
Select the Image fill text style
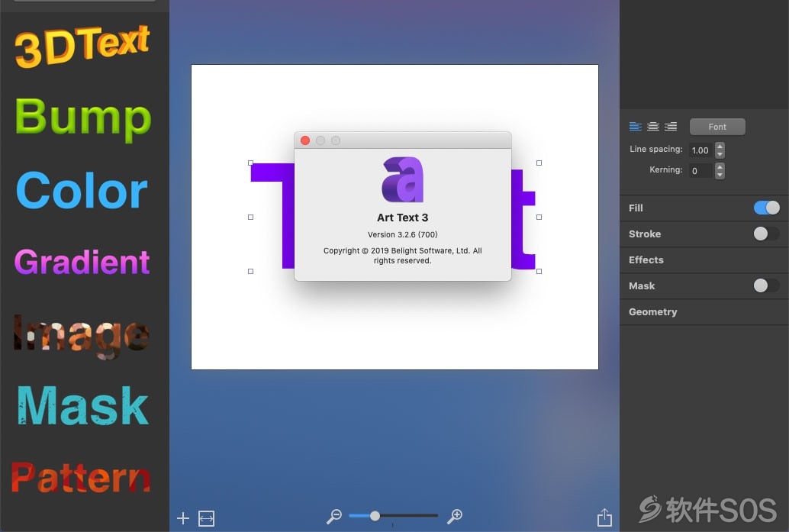pos(81,336)
